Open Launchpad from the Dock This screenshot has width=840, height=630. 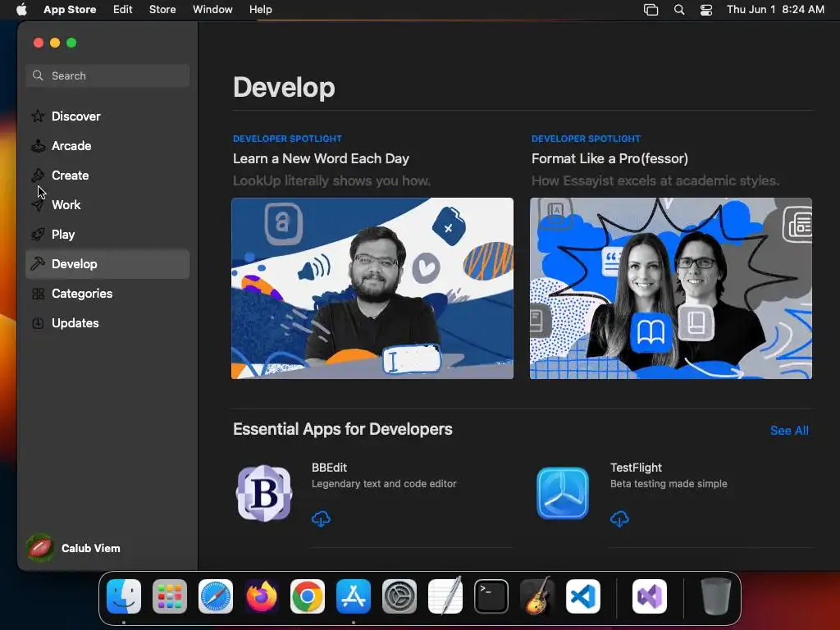coord(170,596)
